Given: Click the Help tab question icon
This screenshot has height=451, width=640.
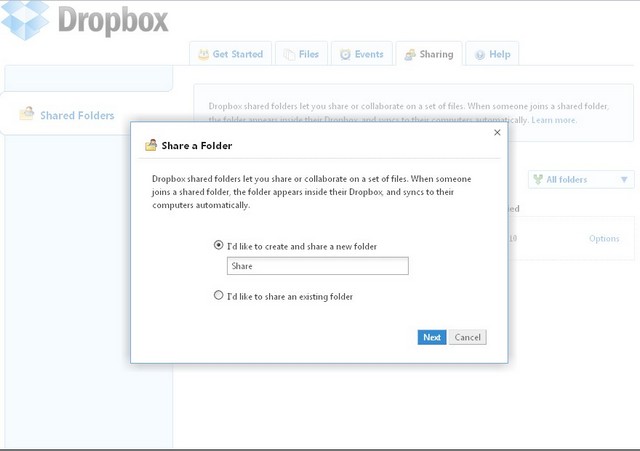Looking at the screenshot, I should point(480,55).
